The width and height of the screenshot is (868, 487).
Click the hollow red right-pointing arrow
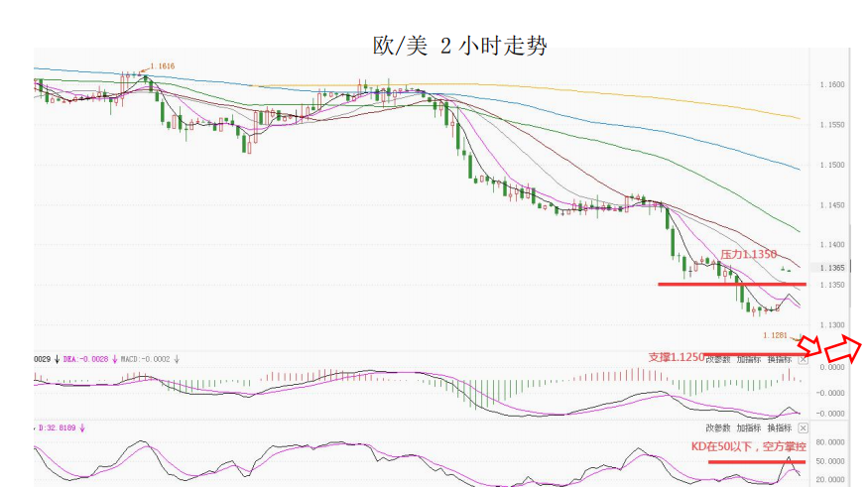(844, 350)
